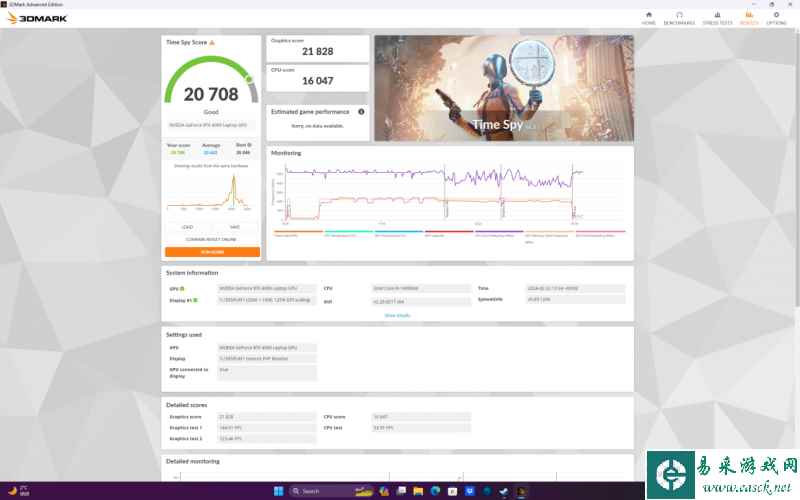This screenshot has width=800, height=500.
Task: Toggle the red GPU load legend series
Action: click(449, 233)
